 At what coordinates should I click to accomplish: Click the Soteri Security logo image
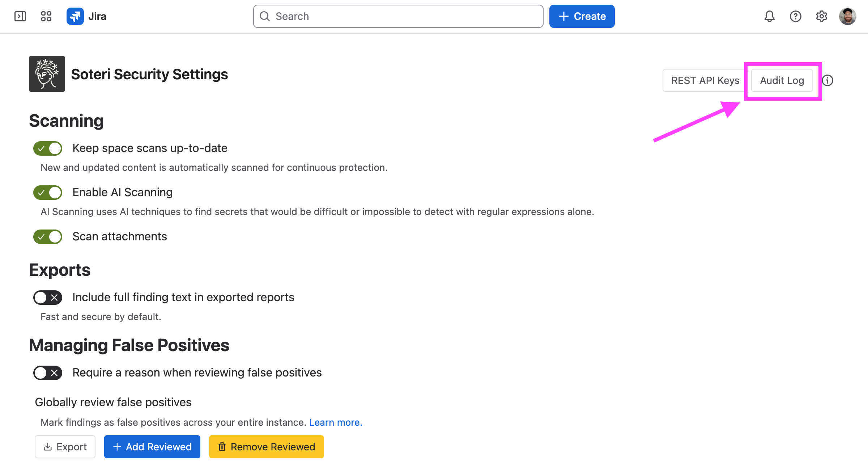47,74
